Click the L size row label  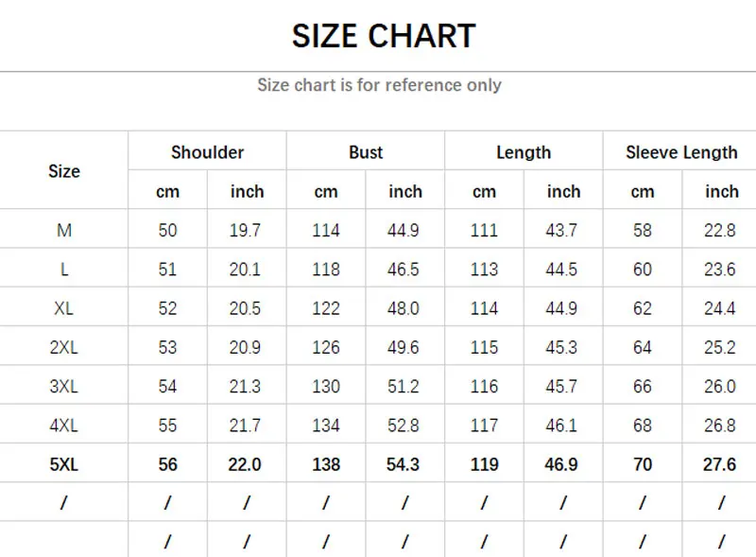click(64, 270)
